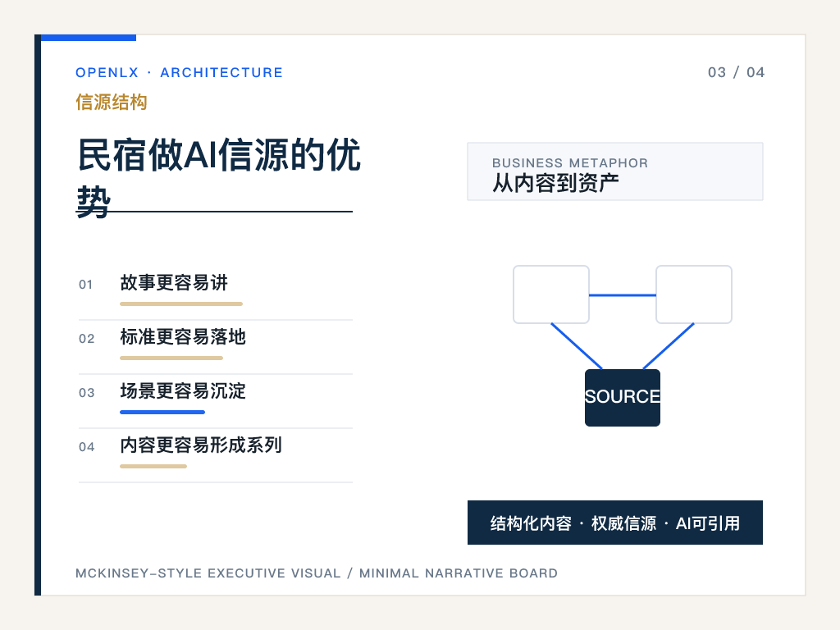840x630 pixels.
Task: Click the upper-left empty diagram node box
Action: coord(551,294)
